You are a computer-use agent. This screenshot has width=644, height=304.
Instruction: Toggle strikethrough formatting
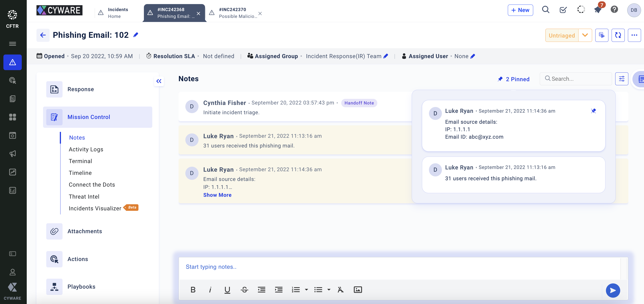[x=244, y=290]
